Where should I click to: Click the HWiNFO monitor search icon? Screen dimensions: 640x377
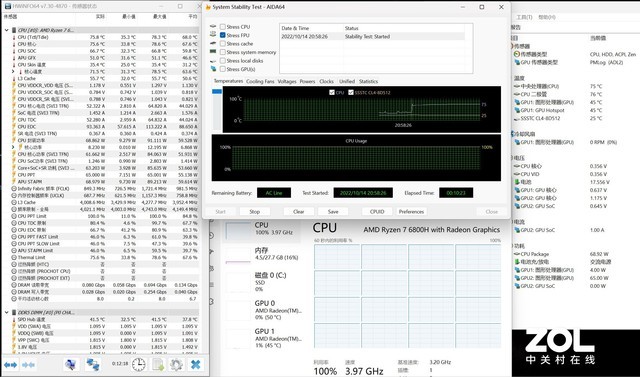[x=71, y=364]
